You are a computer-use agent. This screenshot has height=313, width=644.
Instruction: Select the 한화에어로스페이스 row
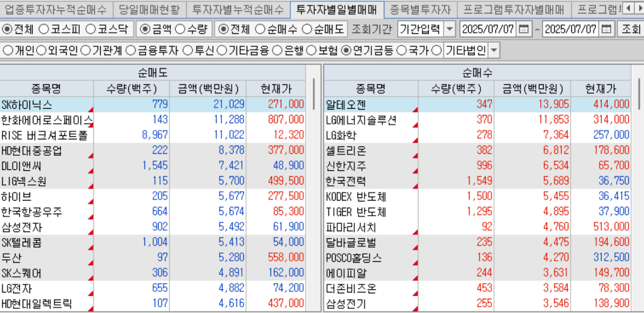click(153, 120)
